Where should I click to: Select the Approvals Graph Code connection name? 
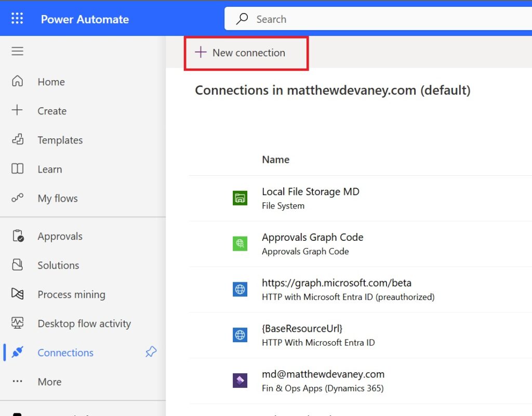312,237
